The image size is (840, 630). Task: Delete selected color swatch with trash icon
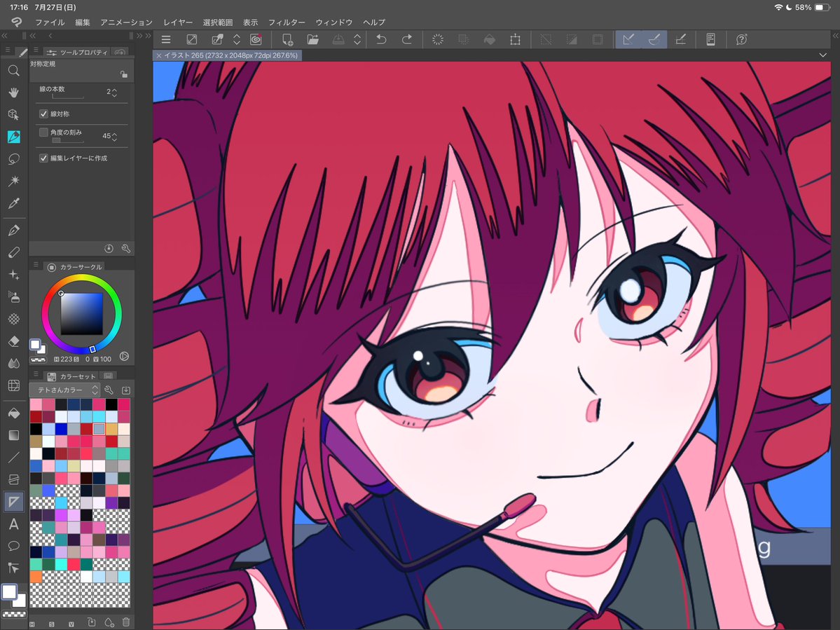click(126, 622)
